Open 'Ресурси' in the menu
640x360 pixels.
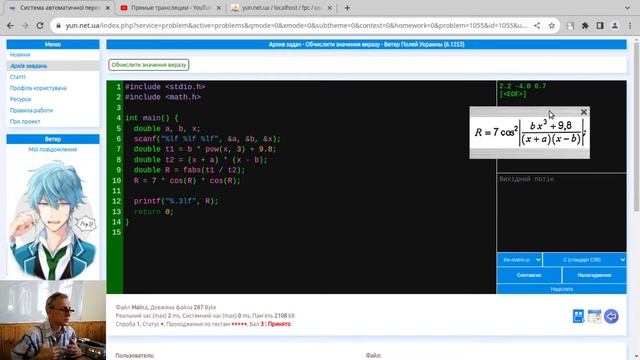[x=20, y=99]
